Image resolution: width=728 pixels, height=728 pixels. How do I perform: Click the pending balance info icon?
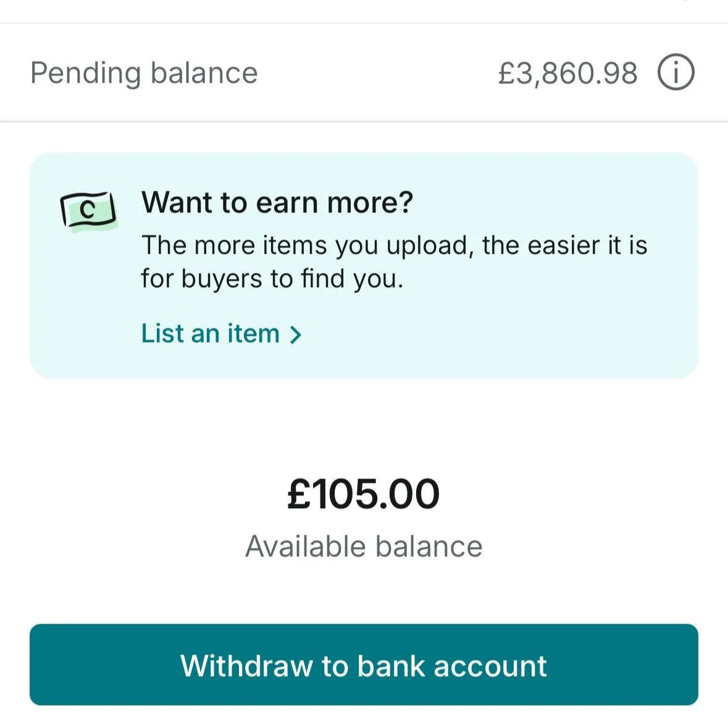pyautogui.click(x=676, y=73)
